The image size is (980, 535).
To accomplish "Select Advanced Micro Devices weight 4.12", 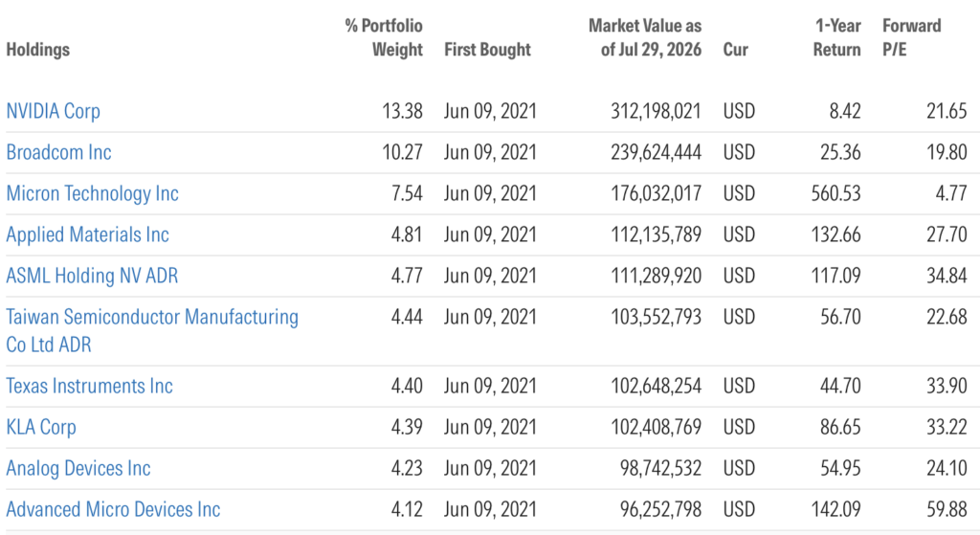I will point(407,510).
